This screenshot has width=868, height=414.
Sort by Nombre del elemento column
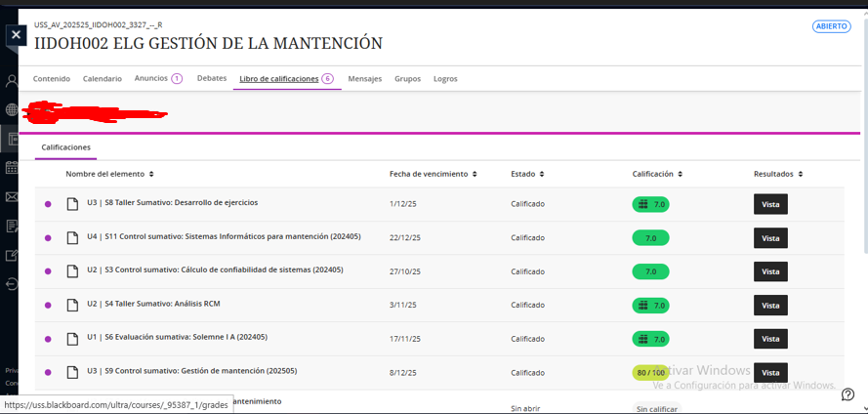(x=151, y=174)
